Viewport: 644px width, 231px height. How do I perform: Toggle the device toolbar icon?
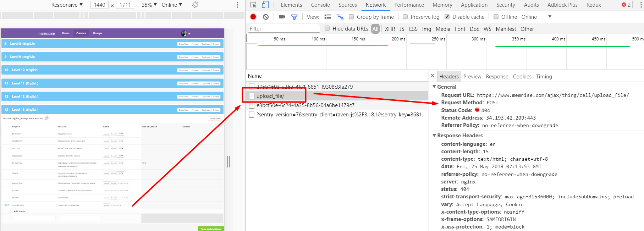tap(265, 5)
